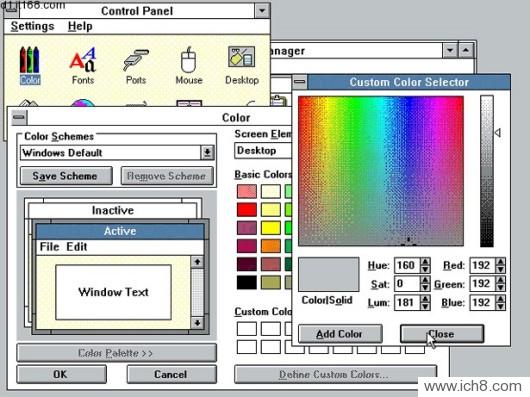530x397 pixels.
Task: Click the Screen Element Desktop combo box
Action: tap(263, 151)
